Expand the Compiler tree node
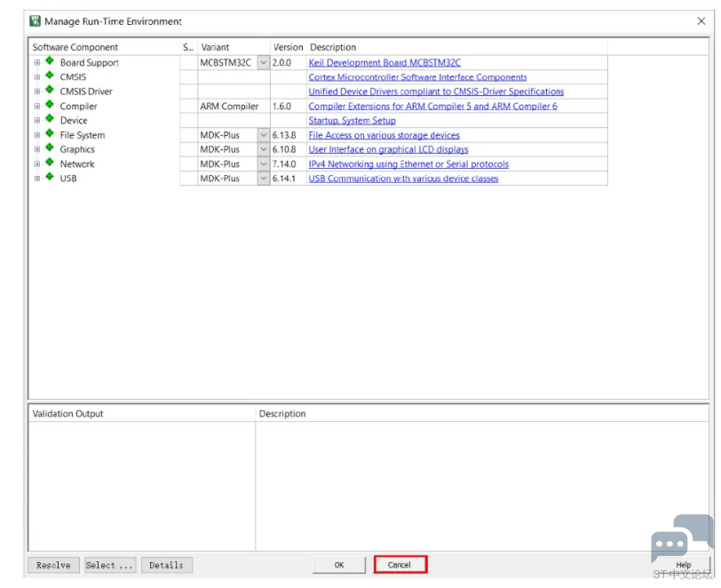Viewport: 721px width, 588px height. 37,106
